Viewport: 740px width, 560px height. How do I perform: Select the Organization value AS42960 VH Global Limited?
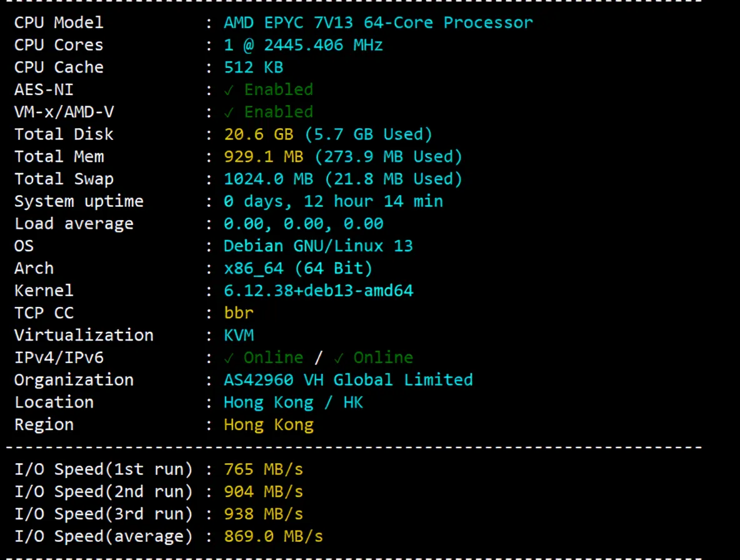348,380
